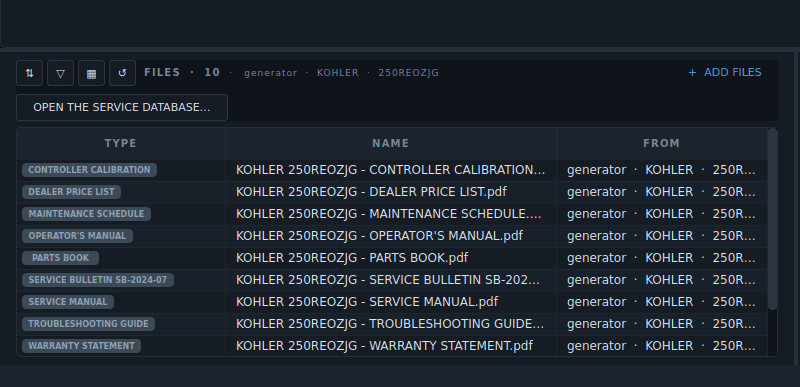
Task: Click the 'generator' breadcrumb in files header
Action: [x=270, y=73]
